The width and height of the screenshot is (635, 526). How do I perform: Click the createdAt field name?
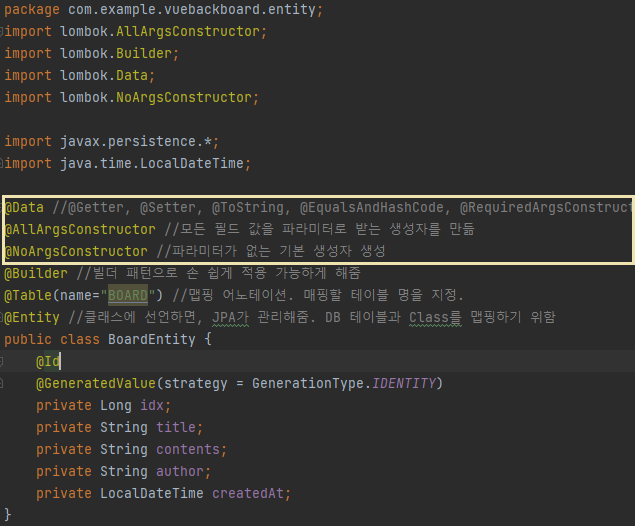248,493
